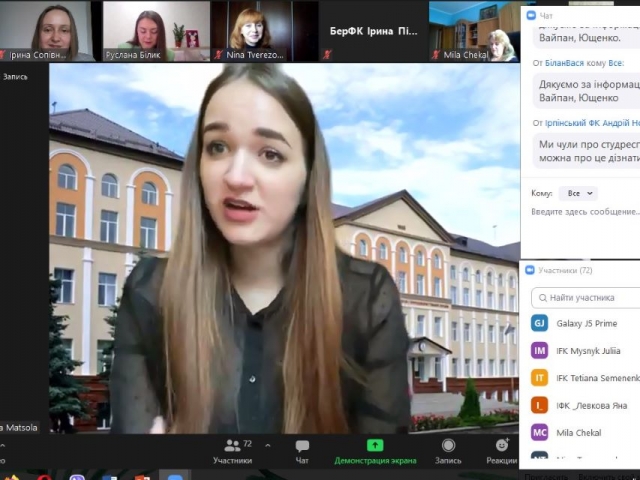Click the IT avatar icon

coord(539,378)
